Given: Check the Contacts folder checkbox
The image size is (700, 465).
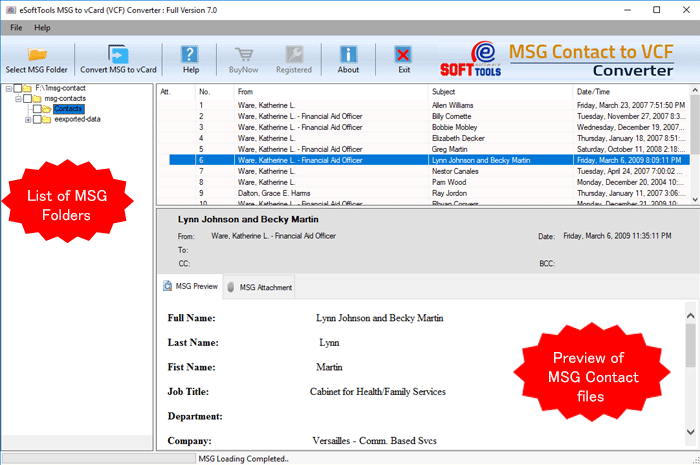Looking at the screenshot, I should coord(37,109).
